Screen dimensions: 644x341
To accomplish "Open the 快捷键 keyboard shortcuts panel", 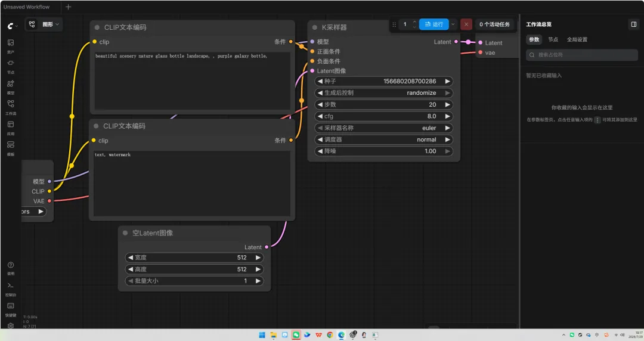I will [x=11, y=309].
